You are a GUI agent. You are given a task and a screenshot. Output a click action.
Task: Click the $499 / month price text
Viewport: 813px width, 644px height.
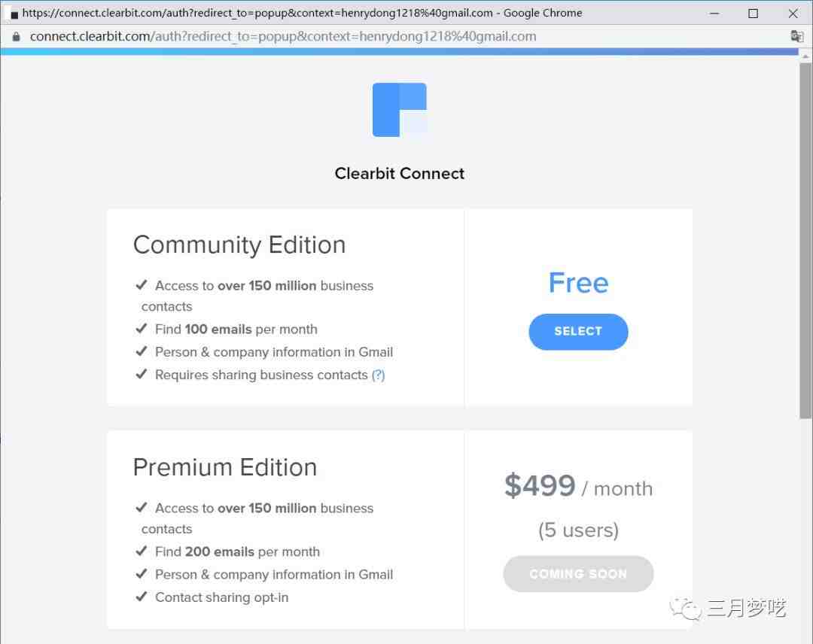(x=578, y=487)
